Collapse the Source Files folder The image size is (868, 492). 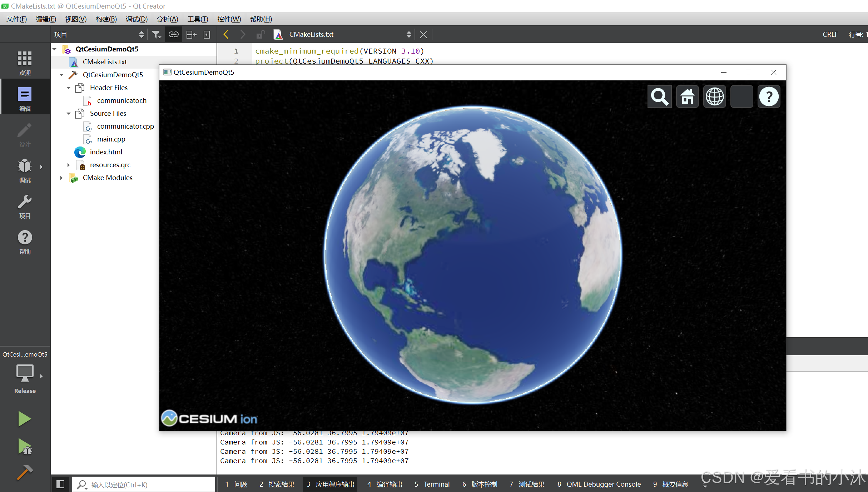pos(69,113)
